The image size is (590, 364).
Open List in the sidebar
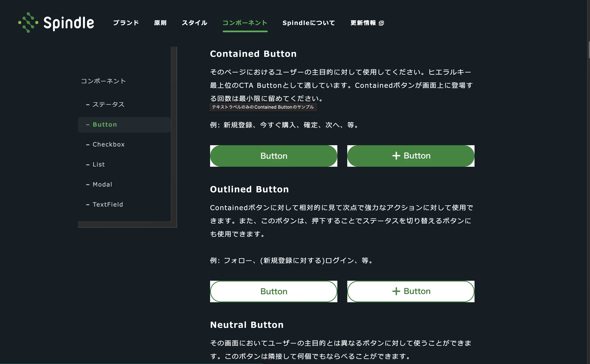pyautogui.click(x=99, y=164)
